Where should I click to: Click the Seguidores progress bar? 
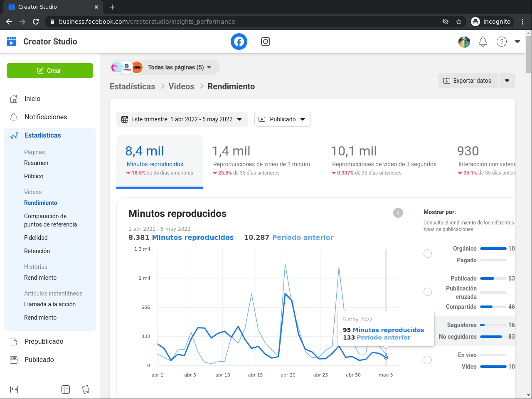493,325
